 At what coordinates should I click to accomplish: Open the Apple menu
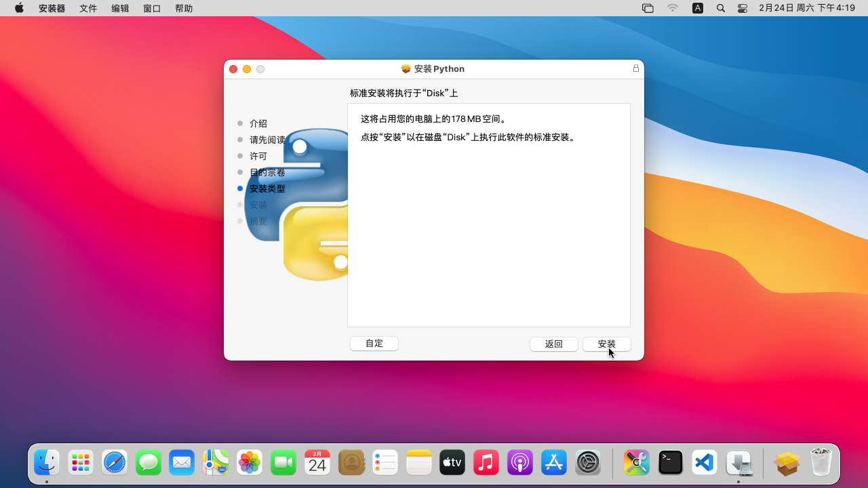point(19,8)
